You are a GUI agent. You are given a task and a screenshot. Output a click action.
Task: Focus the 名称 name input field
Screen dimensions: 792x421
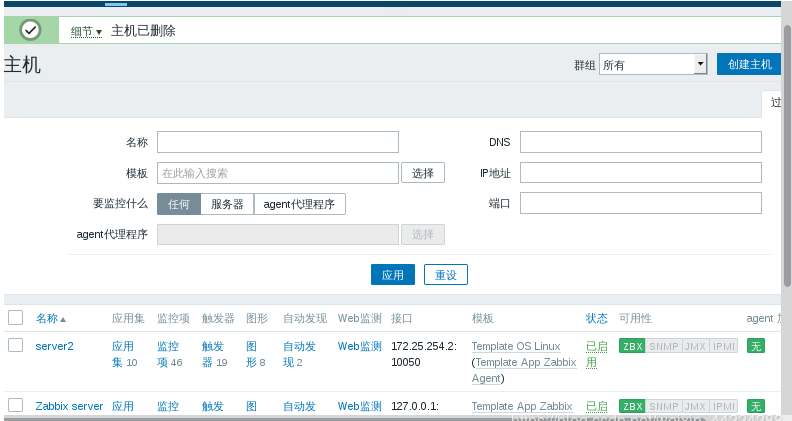[278, 142]
